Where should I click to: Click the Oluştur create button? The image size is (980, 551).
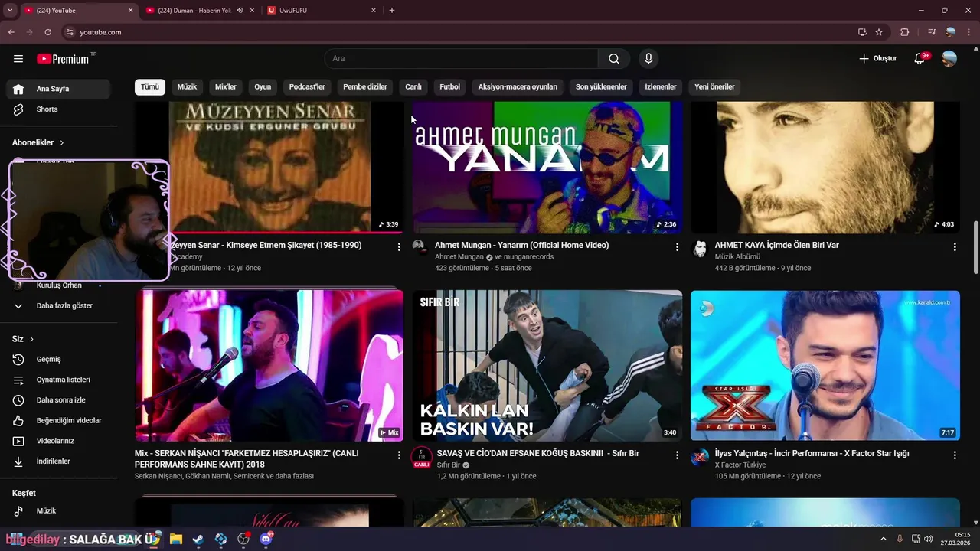877,59
